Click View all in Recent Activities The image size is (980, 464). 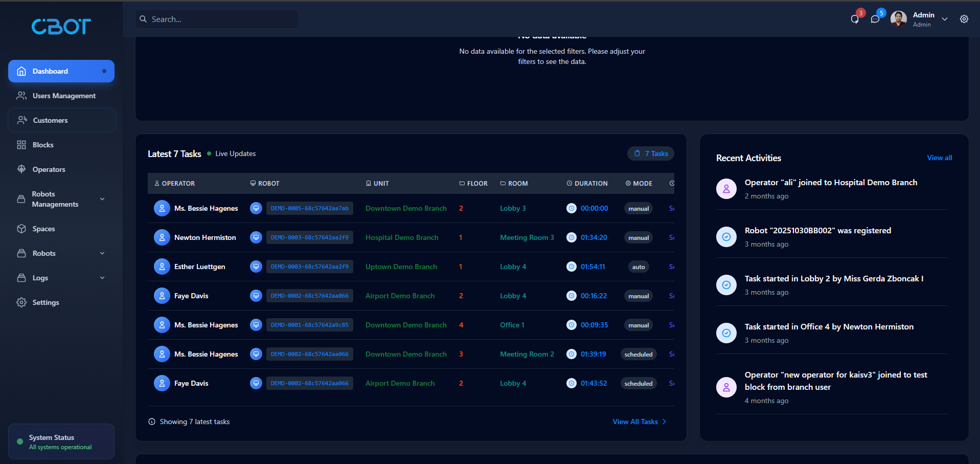point(939,158)
